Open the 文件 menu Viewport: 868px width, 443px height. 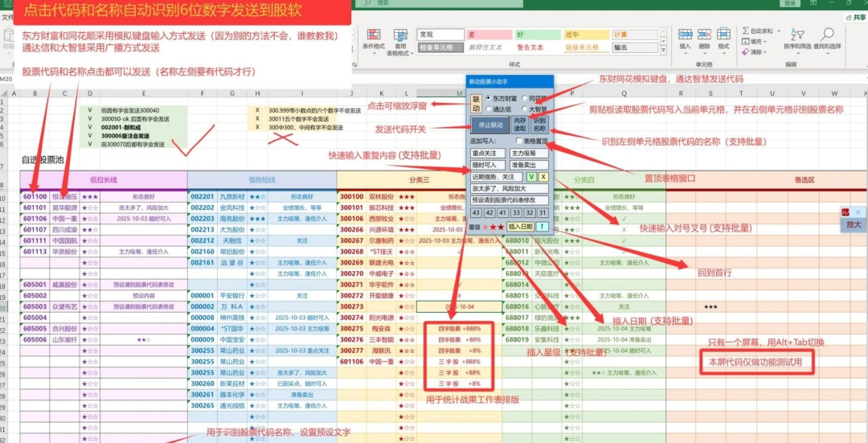pos(6,18)
